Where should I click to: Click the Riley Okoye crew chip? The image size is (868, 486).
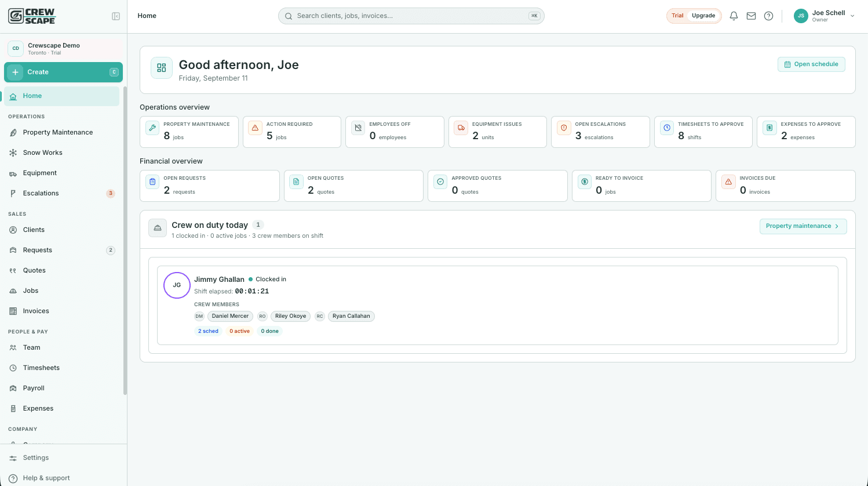coord(290,316)
